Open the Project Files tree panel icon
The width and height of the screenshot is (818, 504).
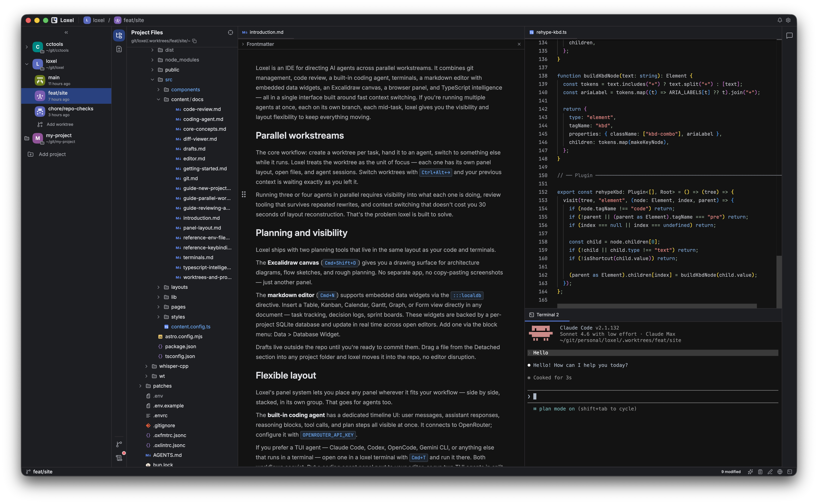119,35
